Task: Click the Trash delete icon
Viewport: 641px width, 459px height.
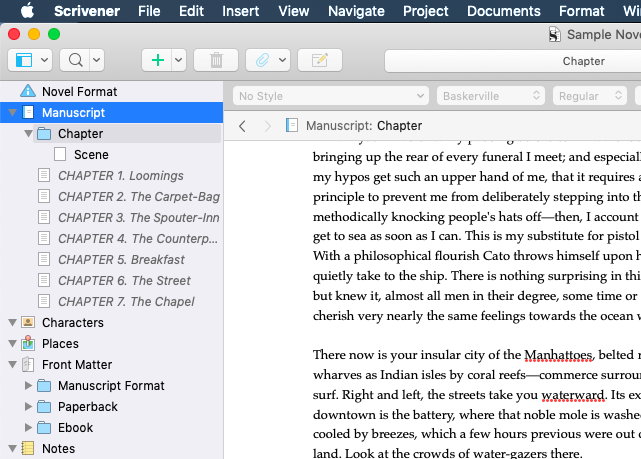Action: (216, 60)
